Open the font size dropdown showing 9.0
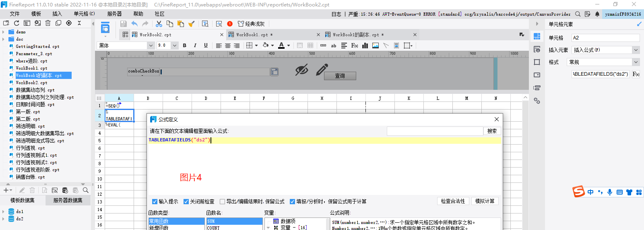The height and width of the screenshot is (230, 644). click(x=174, y=46)
